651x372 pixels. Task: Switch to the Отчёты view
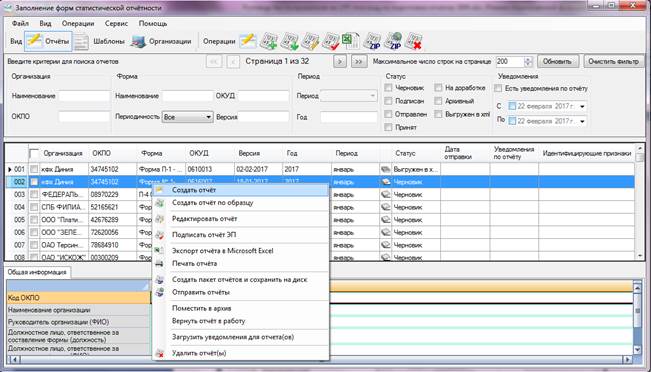48,41
